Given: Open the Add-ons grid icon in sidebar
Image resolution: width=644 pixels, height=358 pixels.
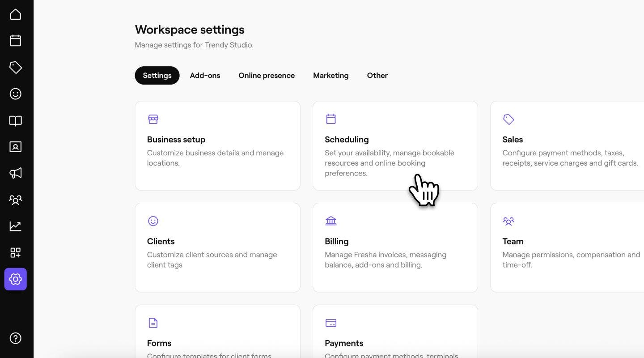Looking at the screenshot, I should click(x=16, y=252).
